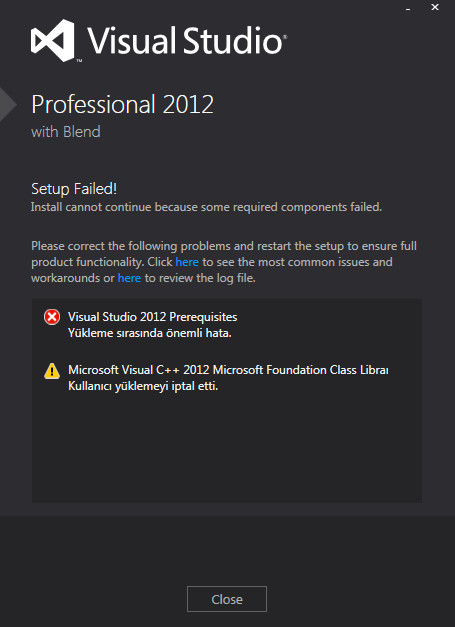Image resolution: width=455 pixels, height=627 pixels.
Task: Click the yellow warning triangle icon
Action: 52,371
